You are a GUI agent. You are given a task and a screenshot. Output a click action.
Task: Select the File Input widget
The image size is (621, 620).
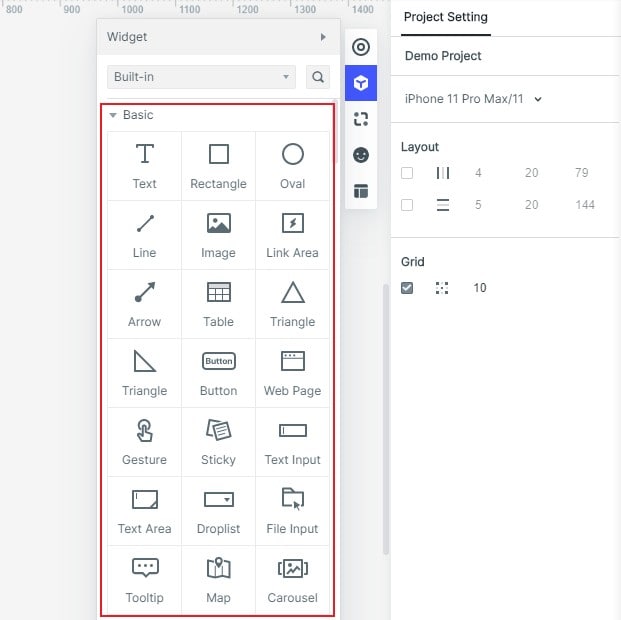coord(293,511)
